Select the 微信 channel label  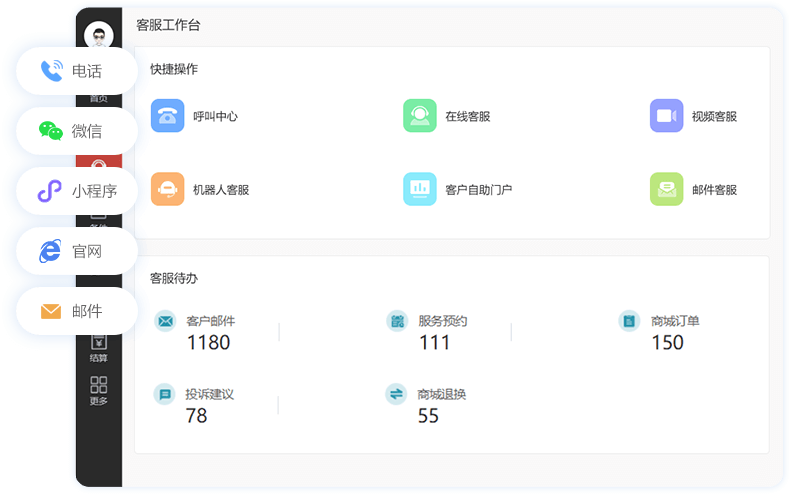point(87,131)
